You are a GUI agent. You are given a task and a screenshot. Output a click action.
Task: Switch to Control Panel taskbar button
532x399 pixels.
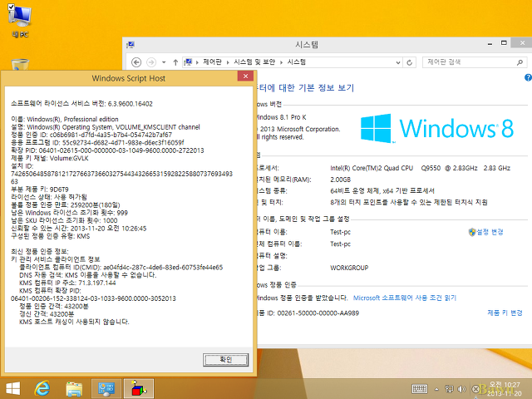point(106,389)
